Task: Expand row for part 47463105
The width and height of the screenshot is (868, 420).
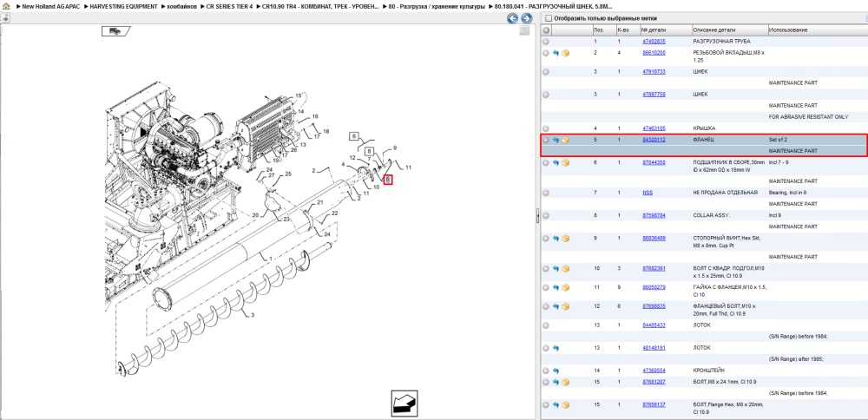Action: (546, 128)
